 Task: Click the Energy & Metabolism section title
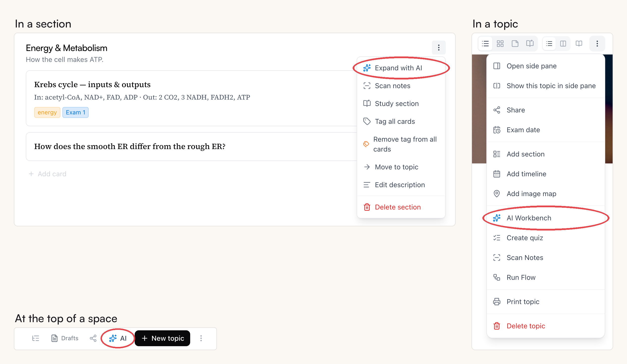point(66,48)
